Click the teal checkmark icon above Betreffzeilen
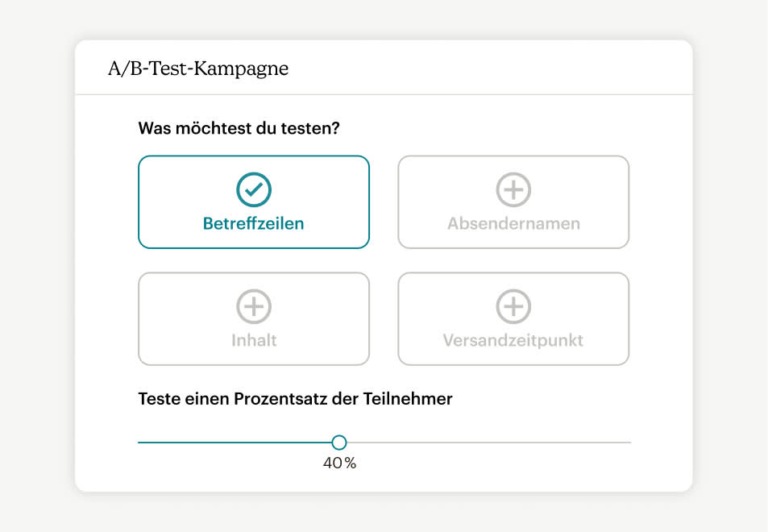Image resolution: width=768 pixels, height=532 pixels. coord(254,189)
